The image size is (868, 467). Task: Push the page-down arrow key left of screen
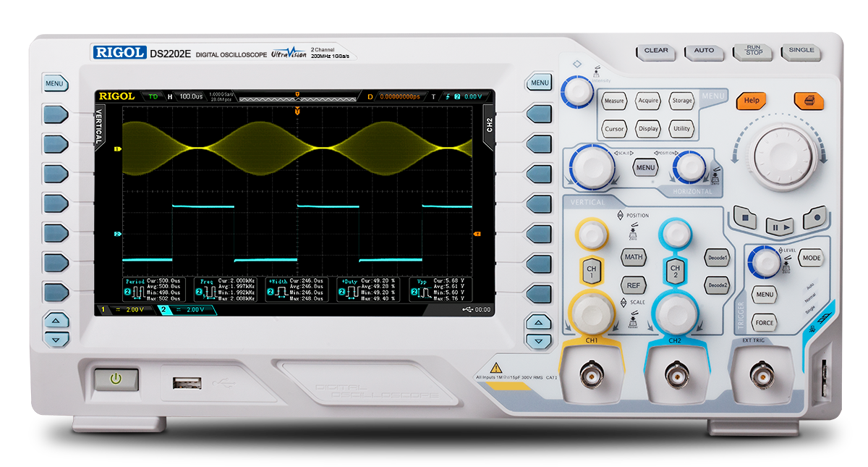(56, 338)
